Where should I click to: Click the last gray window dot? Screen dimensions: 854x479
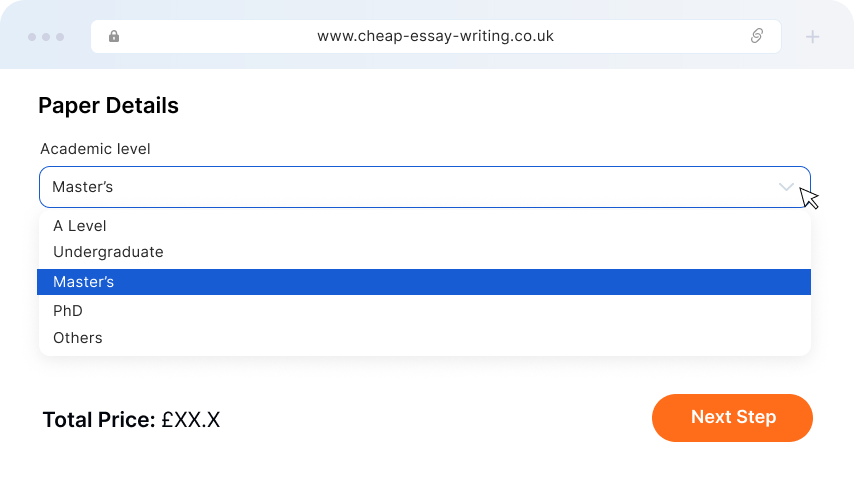click(60, 37)
